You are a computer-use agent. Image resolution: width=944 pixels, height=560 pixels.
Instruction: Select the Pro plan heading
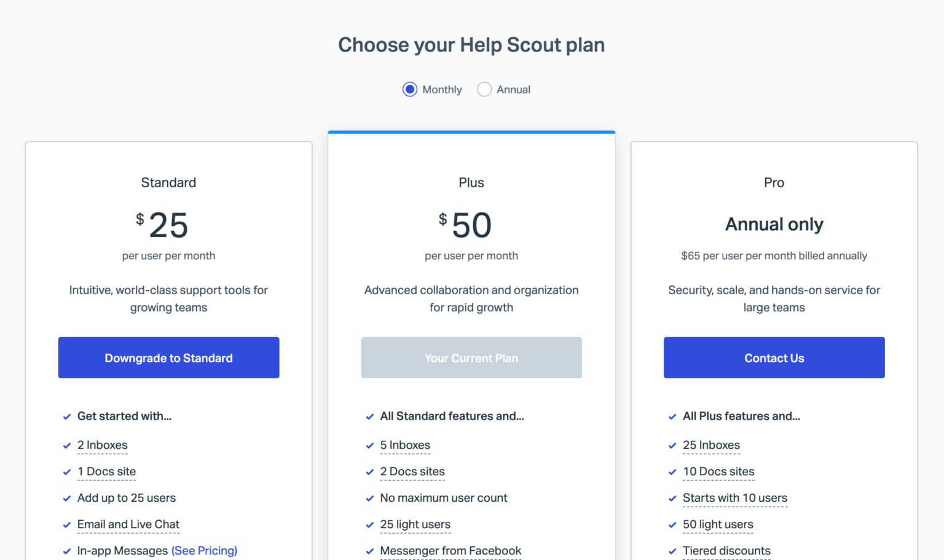(x=774, y=182)
